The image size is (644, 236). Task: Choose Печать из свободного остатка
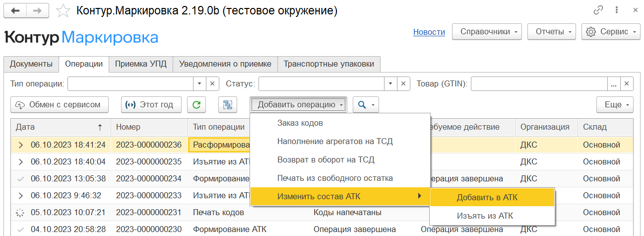tap(340, 178)
